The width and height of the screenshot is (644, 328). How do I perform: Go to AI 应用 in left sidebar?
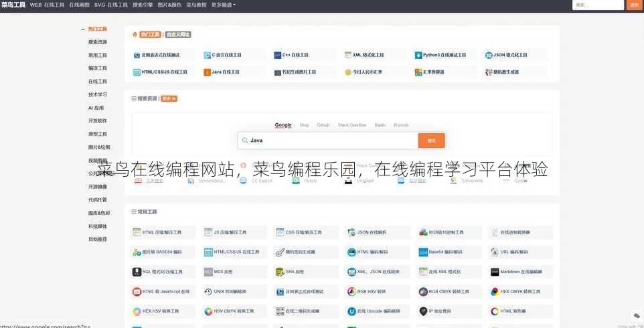point(96,108)
